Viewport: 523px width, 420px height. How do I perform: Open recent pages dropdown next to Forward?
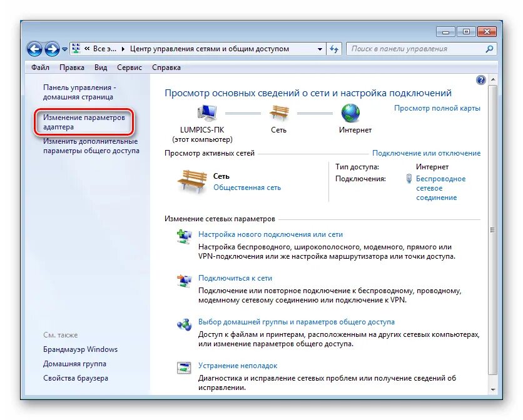pyautogui.click(x=64, y=49)
